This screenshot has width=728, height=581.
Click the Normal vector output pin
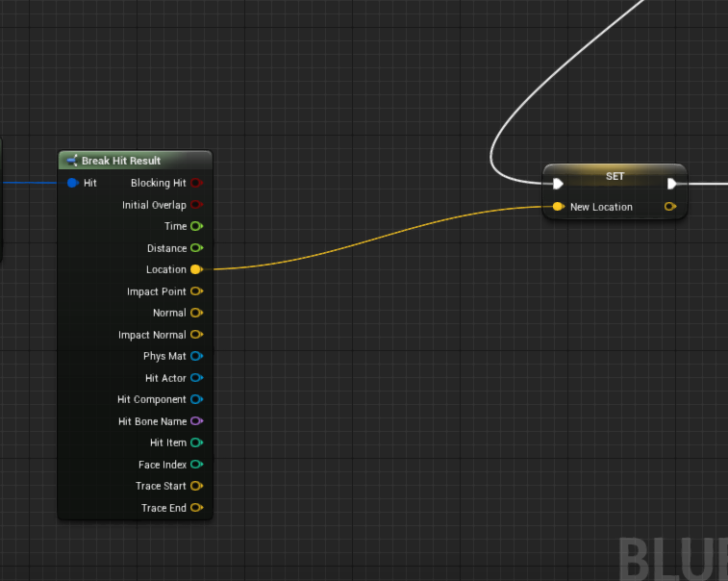point(197,313)
